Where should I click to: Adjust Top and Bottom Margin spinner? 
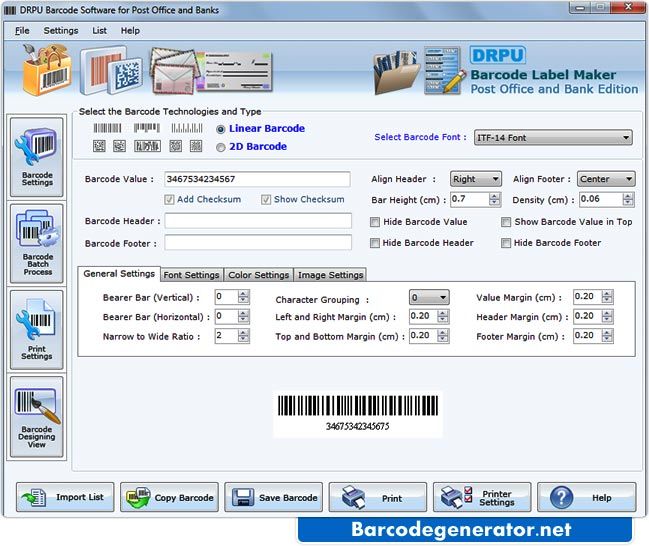[443, 336]
